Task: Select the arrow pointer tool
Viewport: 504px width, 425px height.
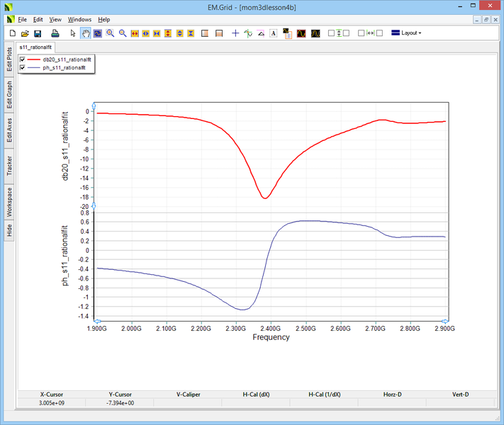Action: (73, 33)
